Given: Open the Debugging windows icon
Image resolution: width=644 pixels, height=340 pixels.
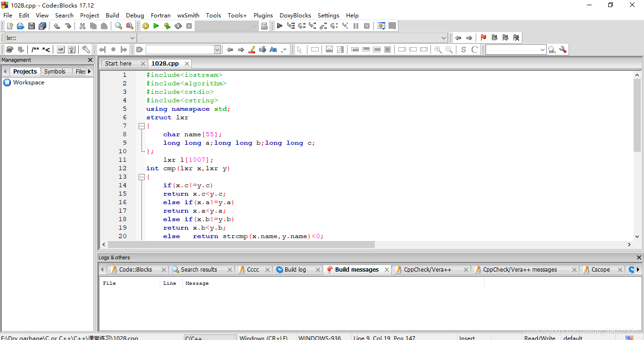Looking at the screenshot, I should 381,26.
